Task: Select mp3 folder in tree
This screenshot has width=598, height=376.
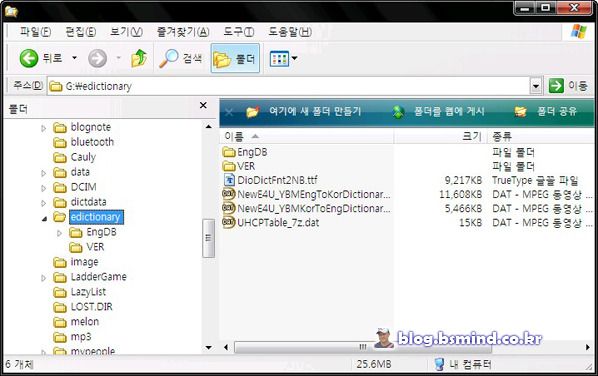Action: (x=81, y=337)
